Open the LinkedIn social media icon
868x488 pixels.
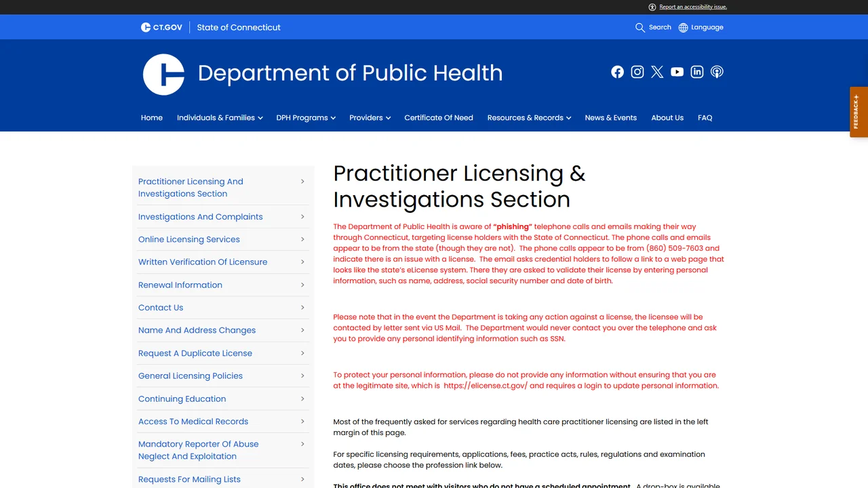697,72
